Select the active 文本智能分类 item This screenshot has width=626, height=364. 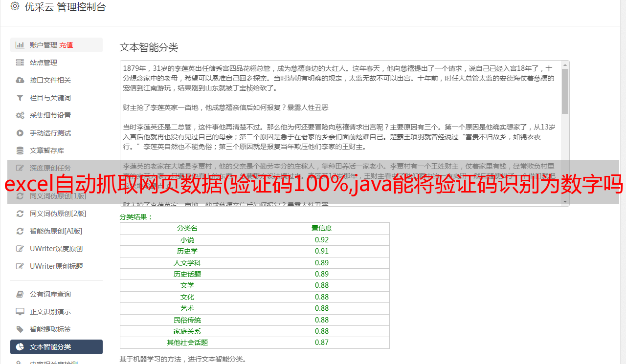pos(56,347)
